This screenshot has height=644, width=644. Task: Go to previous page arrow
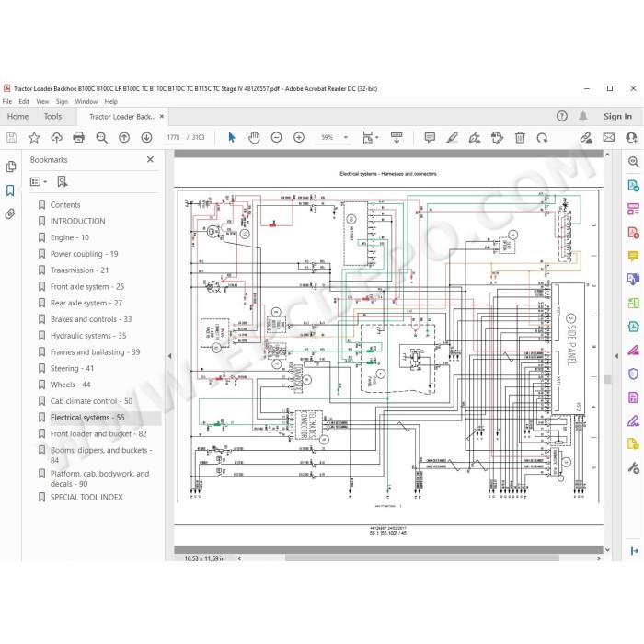[x=124, y=137]
